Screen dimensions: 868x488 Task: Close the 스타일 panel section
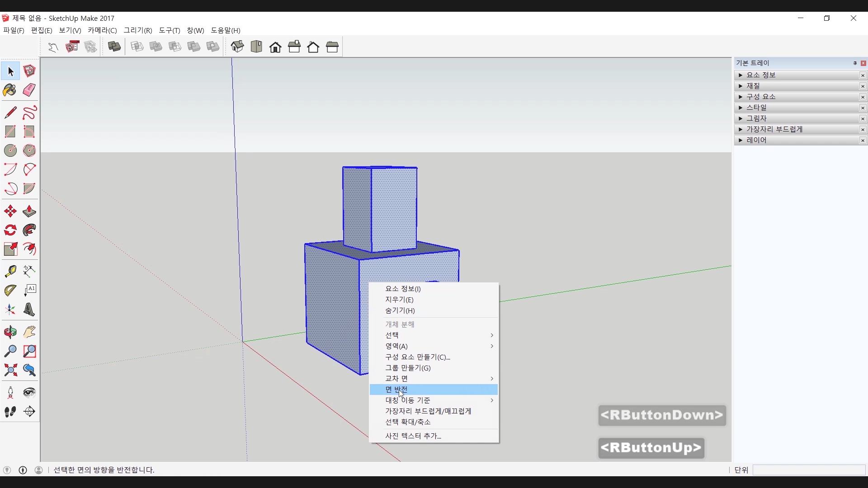pos(863,108)
